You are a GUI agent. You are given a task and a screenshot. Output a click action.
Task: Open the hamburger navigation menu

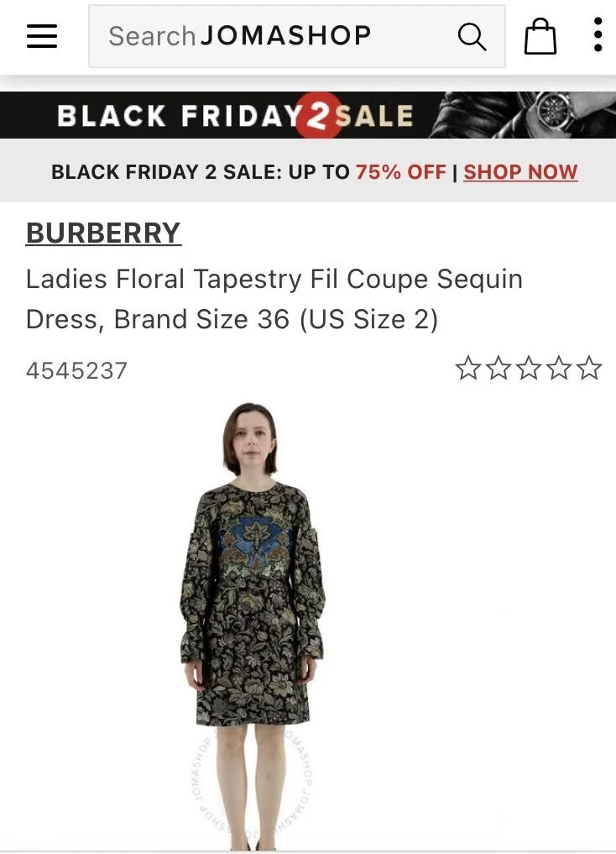(42, 36)
